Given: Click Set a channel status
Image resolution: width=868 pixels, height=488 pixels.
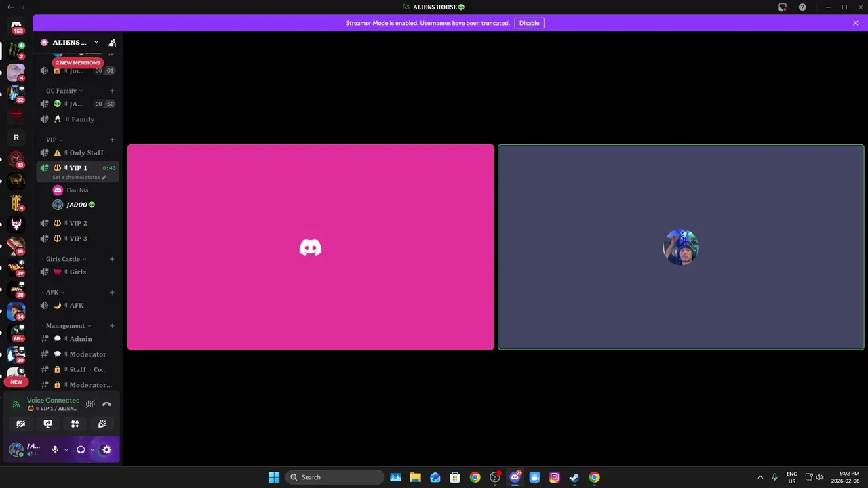Looking at the screenshot, I should (x=79, y=177).
